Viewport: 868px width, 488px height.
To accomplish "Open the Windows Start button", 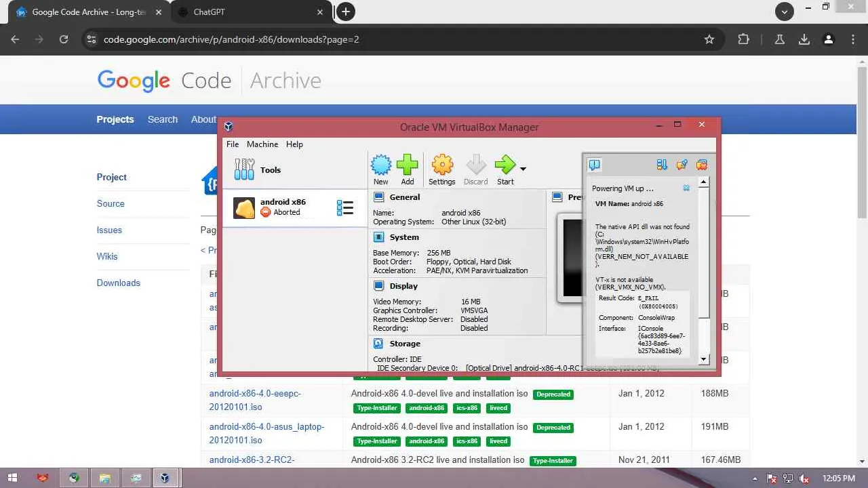I will coord(12,478).
